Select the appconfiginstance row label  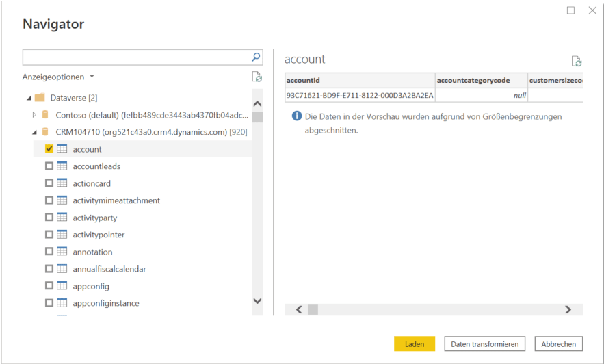click(106, 303)
